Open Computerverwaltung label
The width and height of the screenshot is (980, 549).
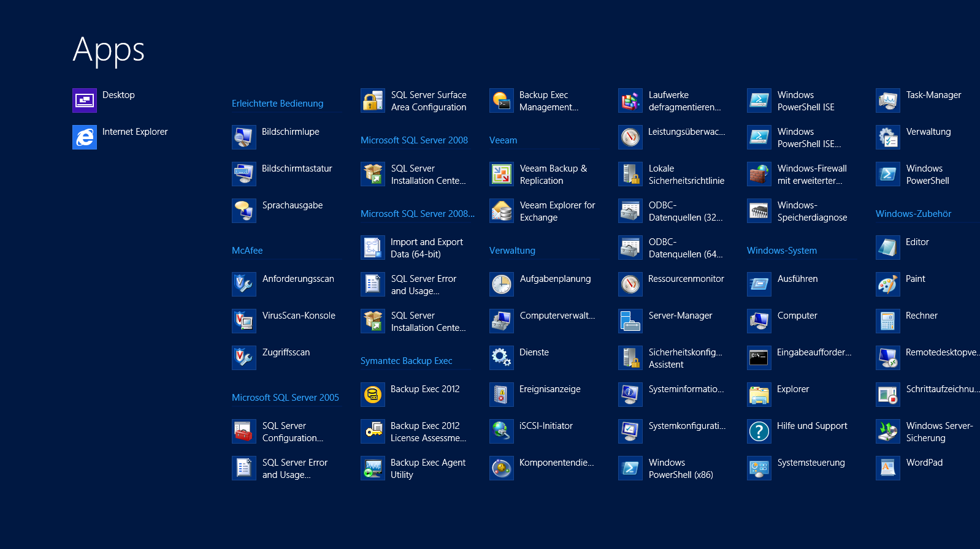pyautogui.click(x=557, y=316)
